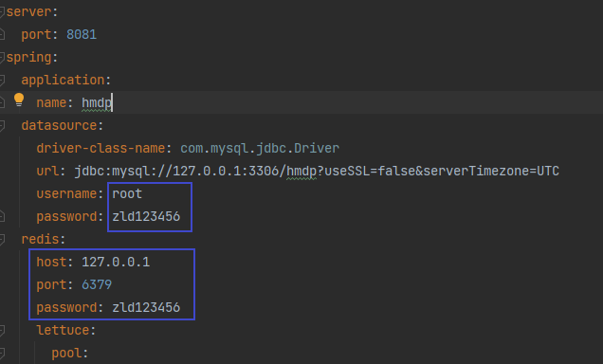Click the 'username' key
Screen dimensions: 603x364
pyautogui.click(x=66, y=193)
